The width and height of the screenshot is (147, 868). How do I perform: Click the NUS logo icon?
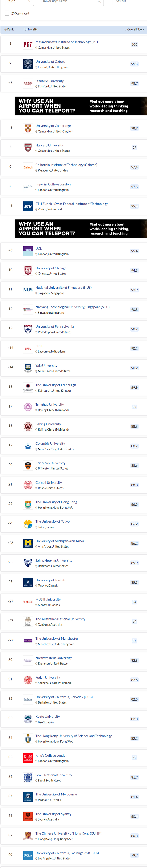(x=28, y=290)
